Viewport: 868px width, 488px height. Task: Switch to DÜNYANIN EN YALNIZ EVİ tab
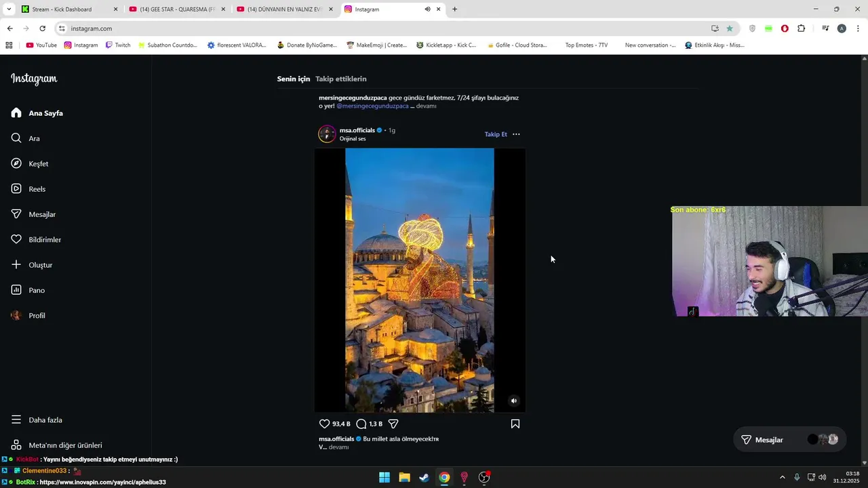pos(285,9)
